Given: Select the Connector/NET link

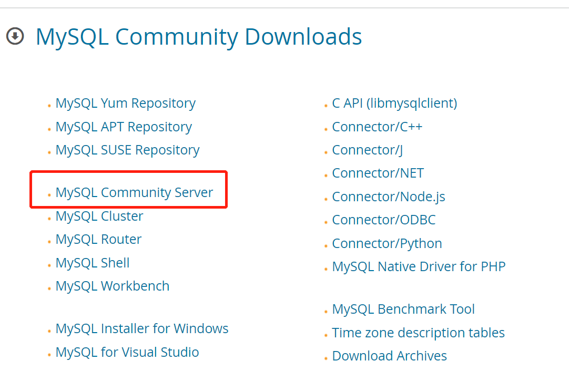Looking at the screenshot, I should pos(378,173).
